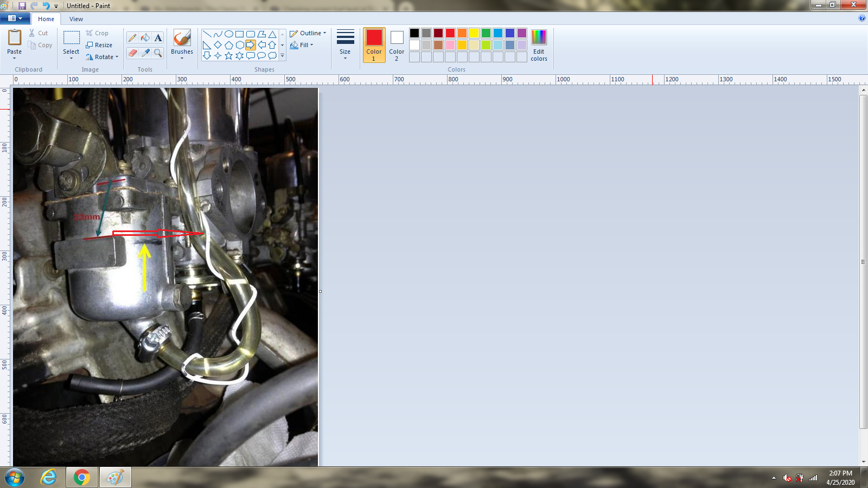Open the Edit colors dialog
The width and height of the screenshot is (868, 488).
(539, 45)
